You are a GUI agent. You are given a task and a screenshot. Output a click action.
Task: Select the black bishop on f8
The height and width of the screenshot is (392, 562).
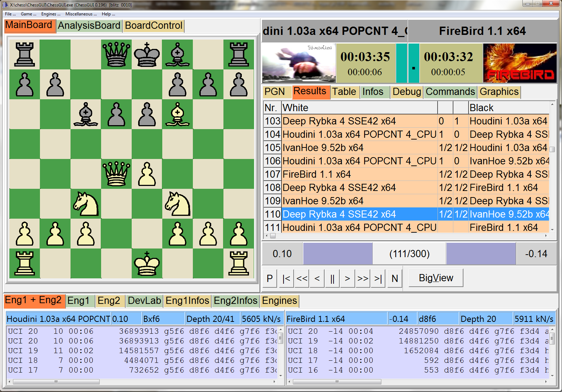177,54
